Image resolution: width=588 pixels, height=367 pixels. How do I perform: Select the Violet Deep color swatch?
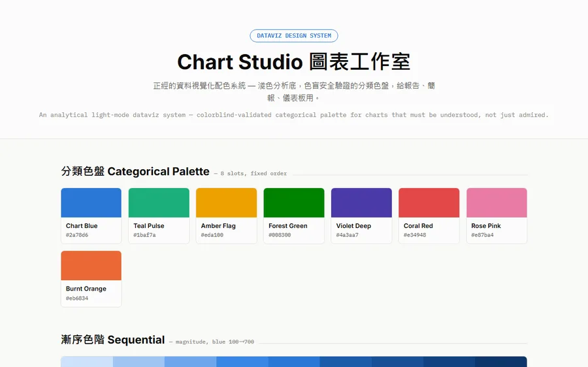(x=361, y=203)
